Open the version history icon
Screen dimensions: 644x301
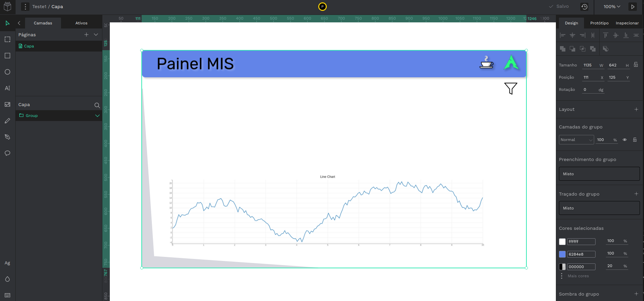point(584,7)
